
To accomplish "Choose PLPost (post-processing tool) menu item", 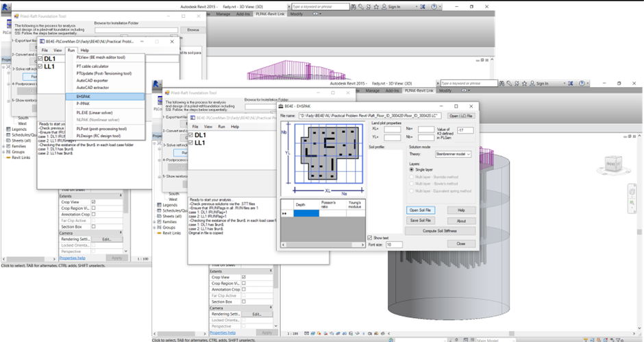I will tap(101, 129).
